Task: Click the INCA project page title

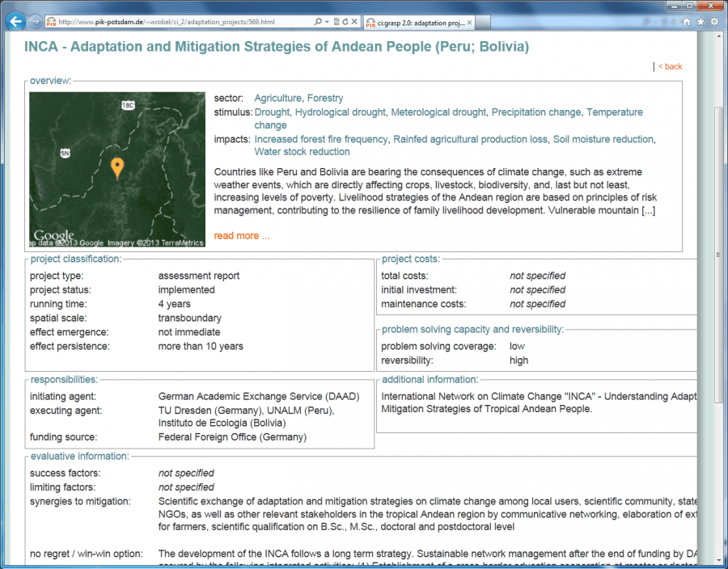Action: (277, 46)
